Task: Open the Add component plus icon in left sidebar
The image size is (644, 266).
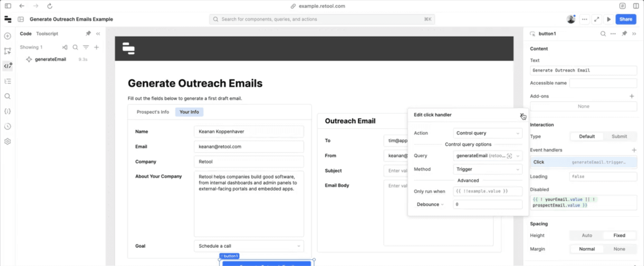Action: 8,36
